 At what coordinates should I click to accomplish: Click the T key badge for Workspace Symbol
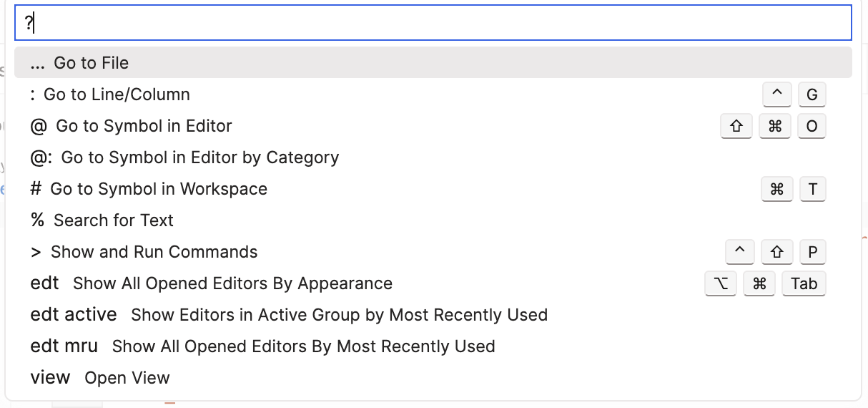812,189
